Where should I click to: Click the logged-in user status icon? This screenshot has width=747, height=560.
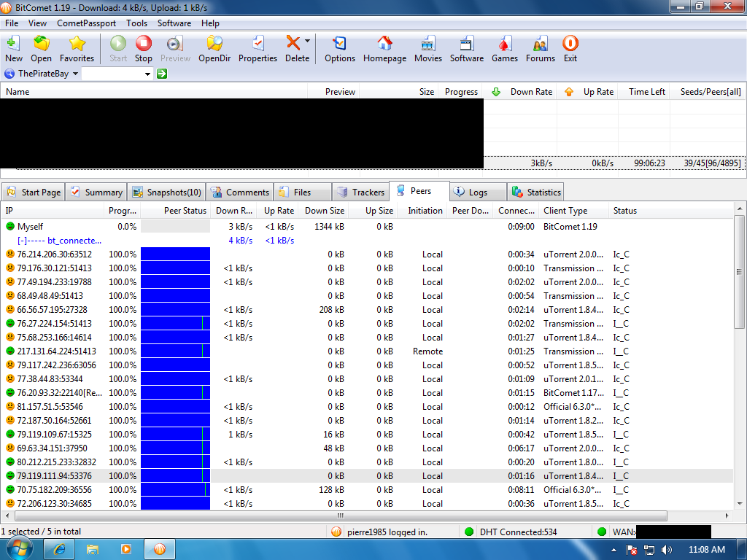click(336, 532)
